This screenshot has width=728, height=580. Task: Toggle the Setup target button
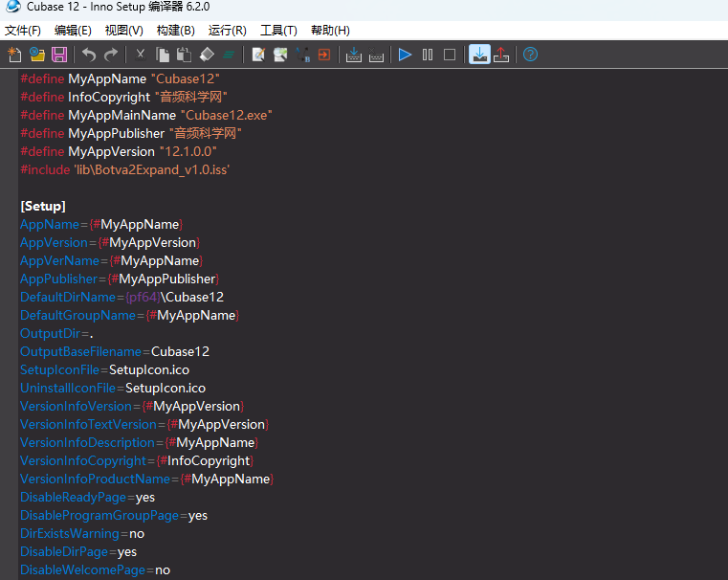click(479, 55)
